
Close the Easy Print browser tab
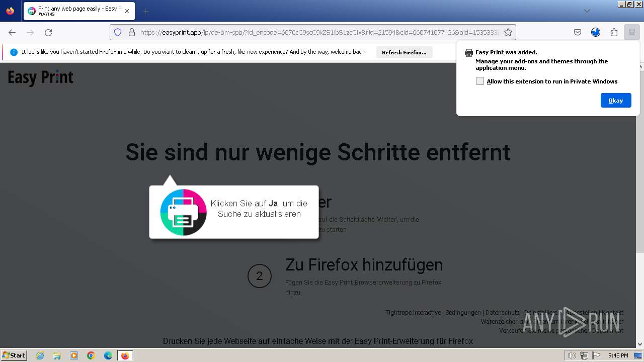click(x=127, y=11)
